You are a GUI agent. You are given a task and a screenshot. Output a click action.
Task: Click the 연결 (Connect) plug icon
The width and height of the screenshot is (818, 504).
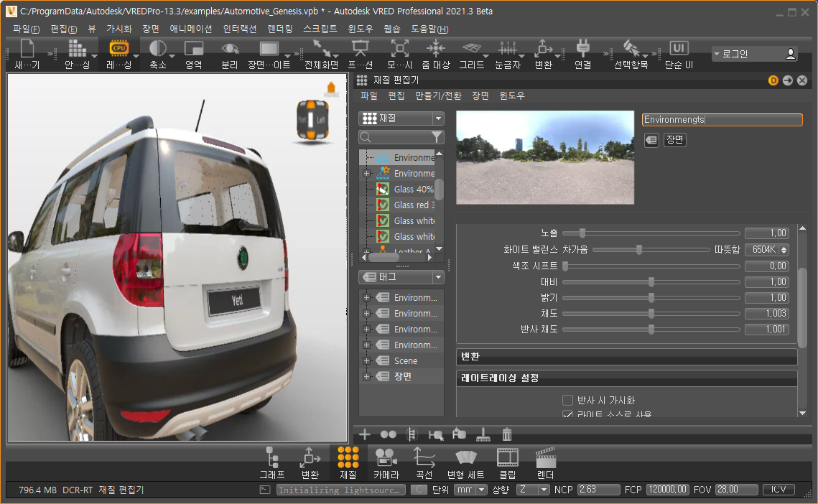pos(582,49)
